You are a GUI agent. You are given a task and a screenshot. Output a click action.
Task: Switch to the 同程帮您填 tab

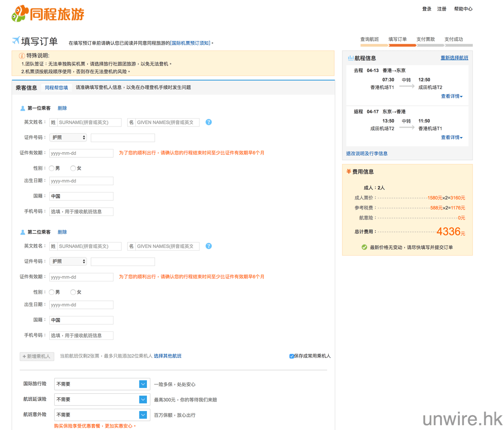56,87
